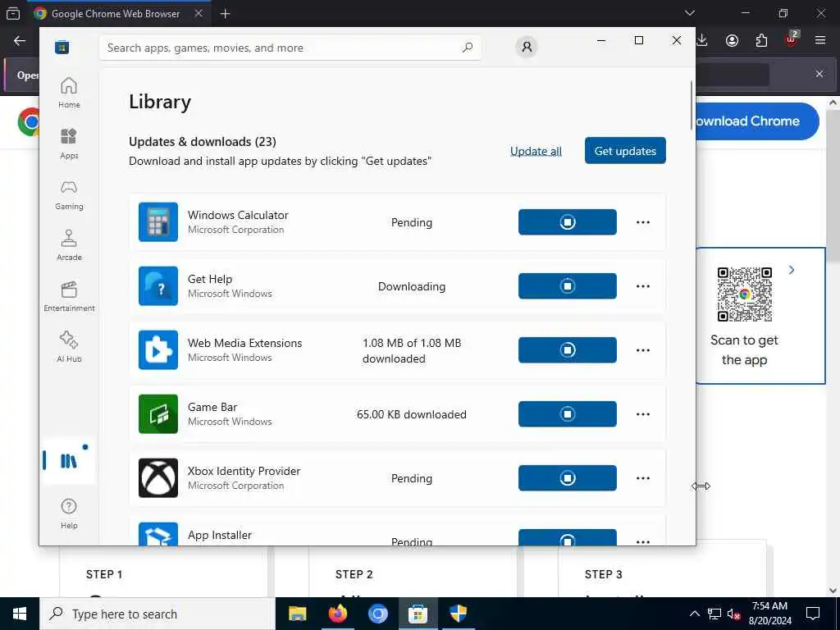
Task: Click the Store window vertical scrollbar
Action: pos(691,105)
